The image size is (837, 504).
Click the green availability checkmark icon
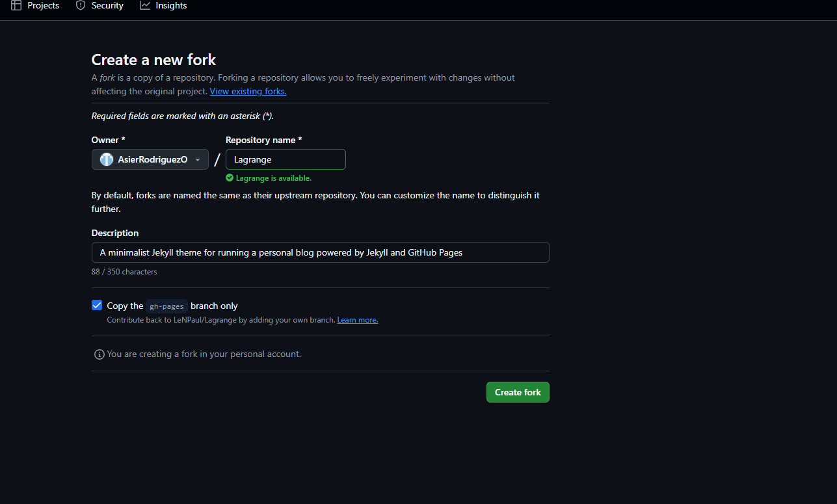point(230,178)
